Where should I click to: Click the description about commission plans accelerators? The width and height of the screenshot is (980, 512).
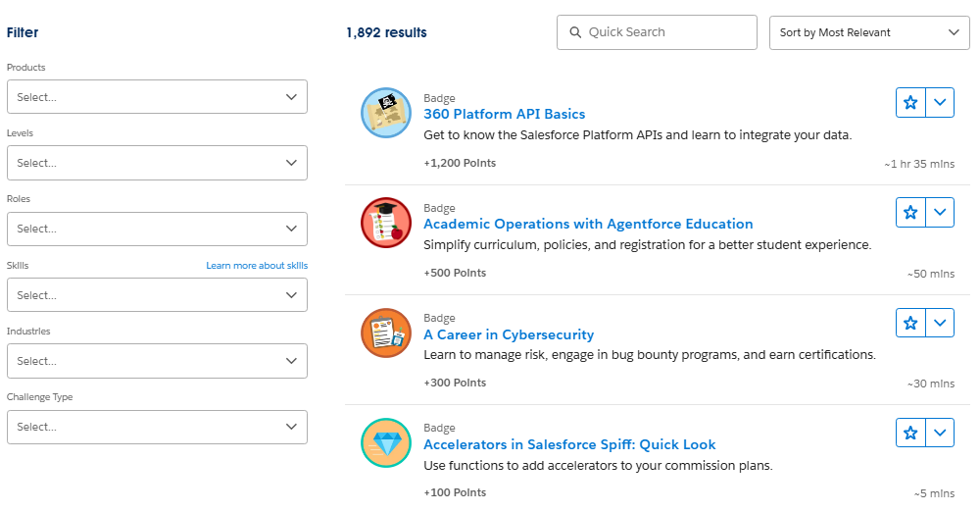pyautogui.click(x=598, y=466)
